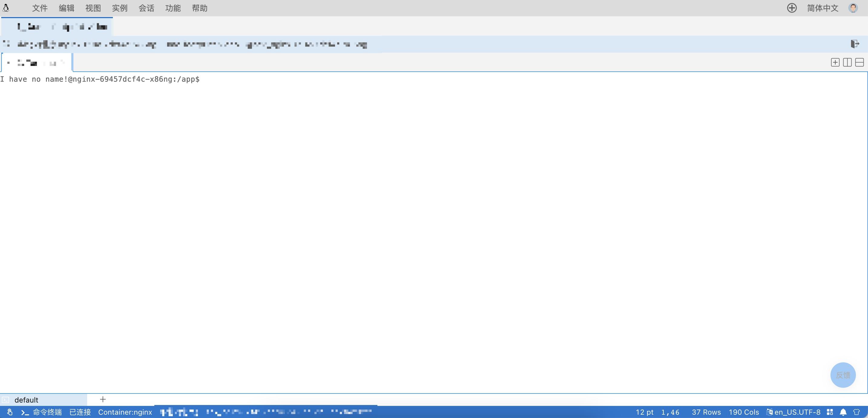868x418 pixels.
Task: Open en_US.UTF-8 encoding selector
Action: (x=794, y=412)
